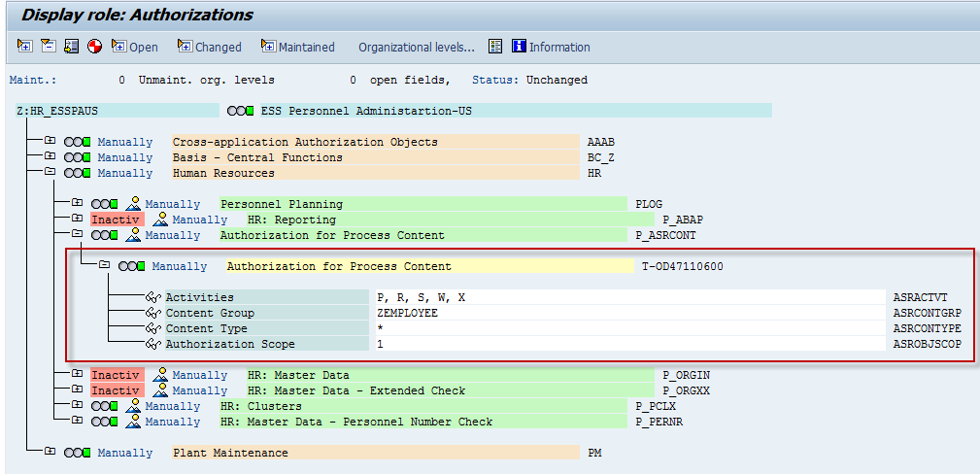
Task: Click the Information button
Action: tap(551, 47)
